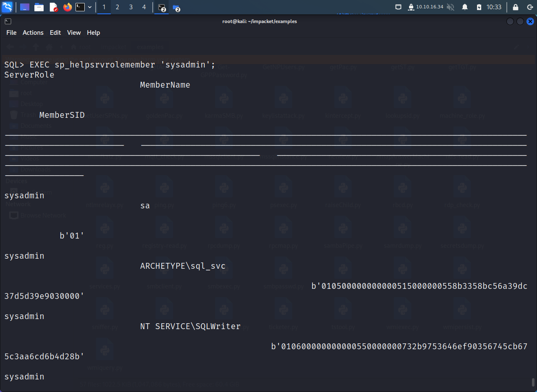537x392 pixels.
Task: Click the ServerRole column header text
Action: coord(29,75)
